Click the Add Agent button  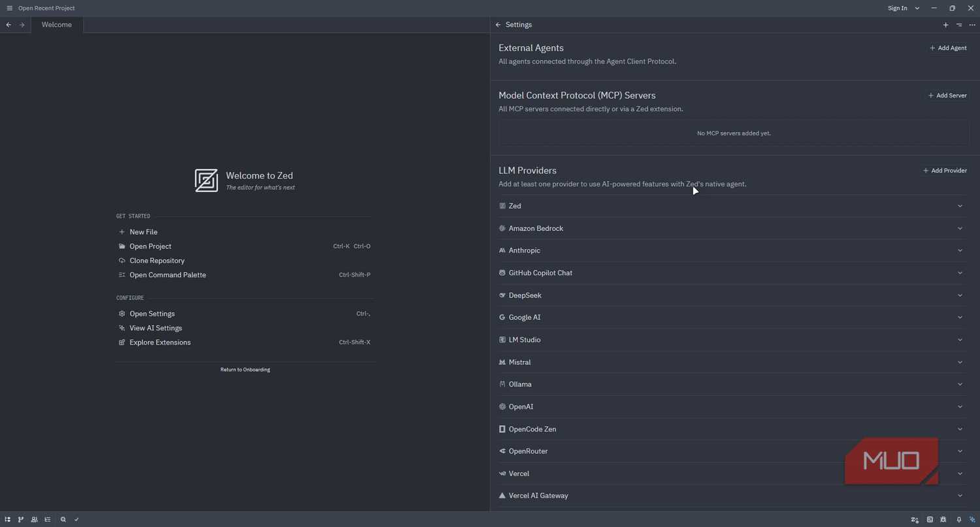[948, 48]
